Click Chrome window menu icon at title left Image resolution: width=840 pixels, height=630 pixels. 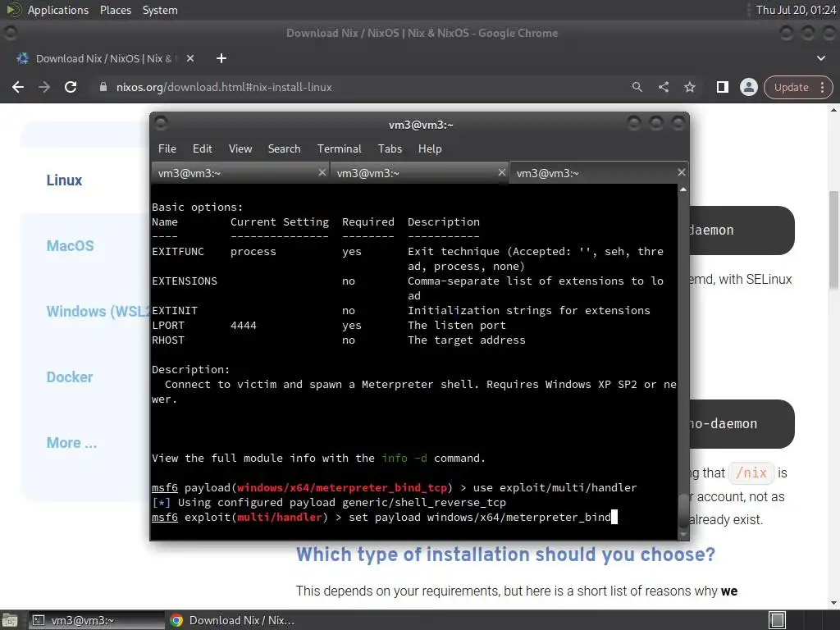[x=10, y=33]
